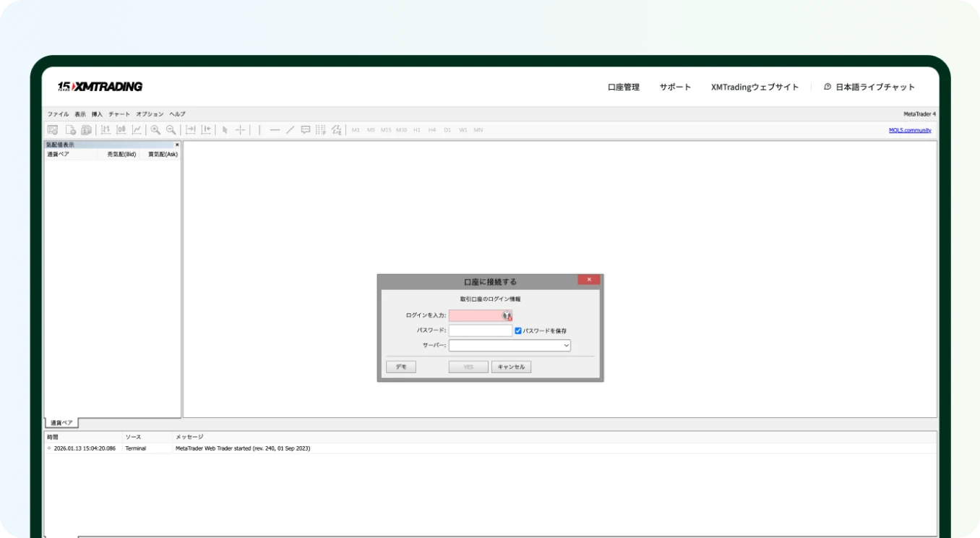Select the Trendline drawing icon

pos(290,130)
